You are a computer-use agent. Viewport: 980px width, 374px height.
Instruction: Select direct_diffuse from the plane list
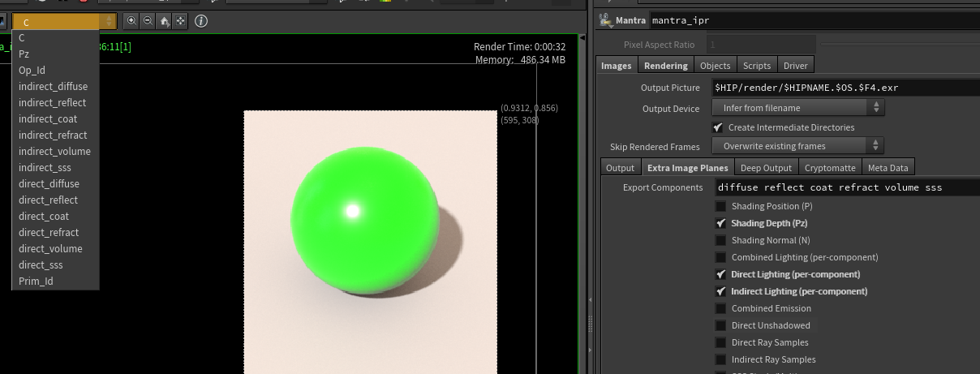pyautogui.click(x=49, y=183)
